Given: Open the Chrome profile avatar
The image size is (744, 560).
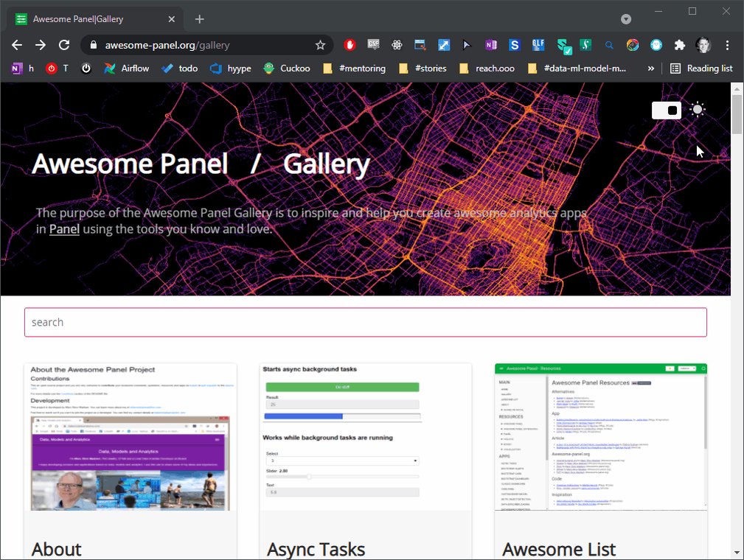Looking at the screenshot, I should point(703,45).
